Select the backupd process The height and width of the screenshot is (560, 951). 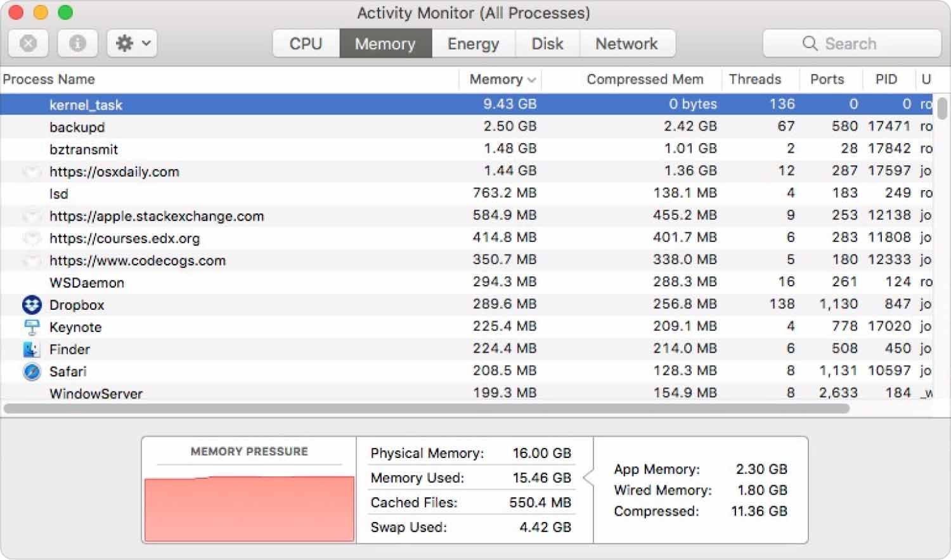pos(77,127)
